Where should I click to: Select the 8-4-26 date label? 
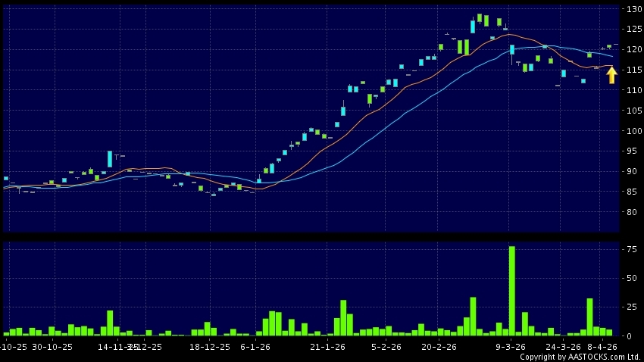click(602, 346)
